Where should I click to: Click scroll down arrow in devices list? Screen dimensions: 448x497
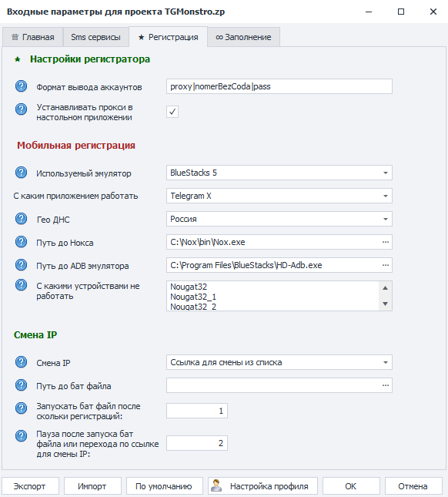[386, 304]
